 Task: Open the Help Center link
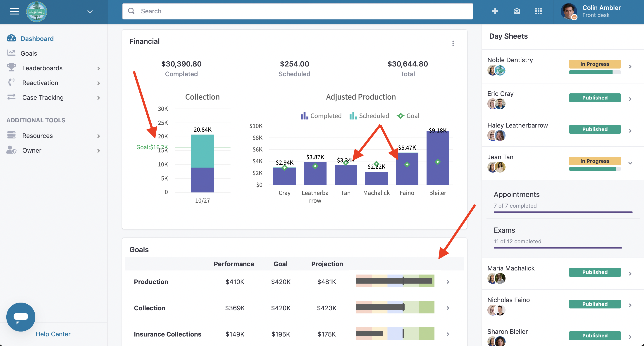pos(53,334)
